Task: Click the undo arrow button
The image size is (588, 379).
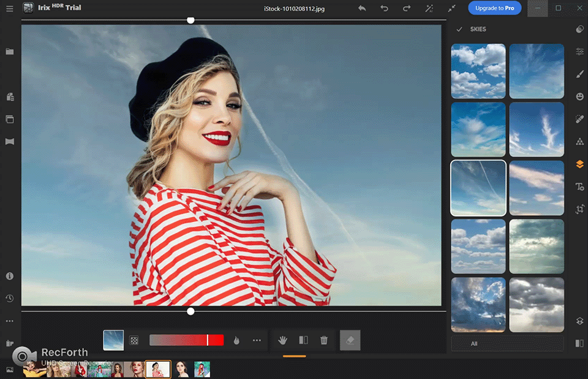Action: (384, 9)
